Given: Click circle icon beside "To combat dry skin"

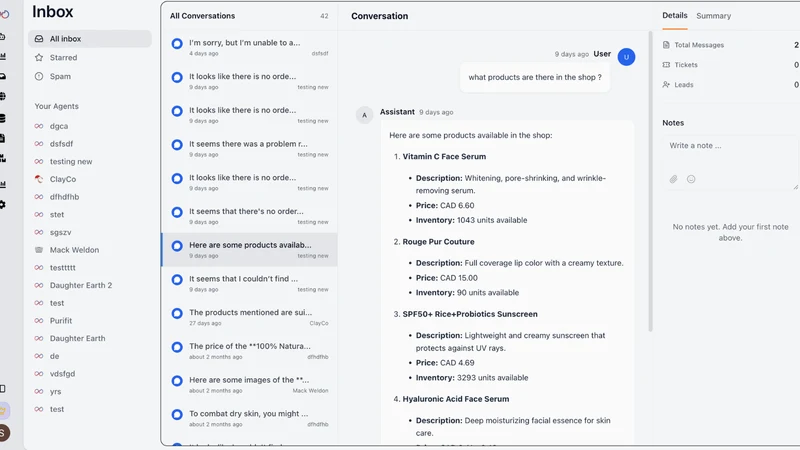Looking at the screenshot, I should point(177,414).
